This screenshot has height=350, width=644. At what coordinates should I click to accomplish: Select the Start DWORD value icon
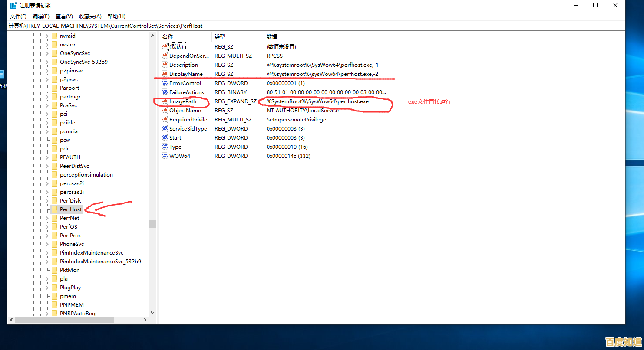click(x=165, y=138)
